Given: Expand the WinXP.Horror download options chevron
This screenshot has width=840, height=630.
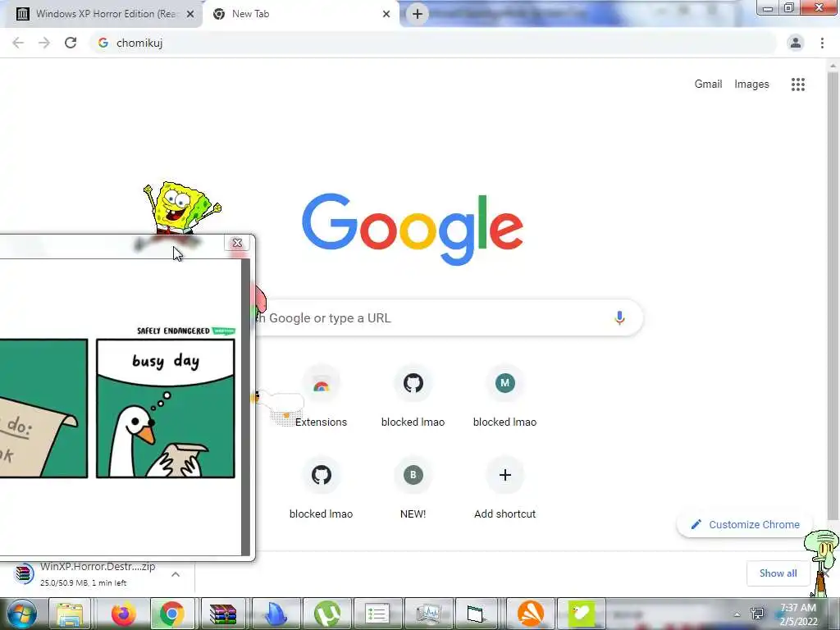Looking at the screenshot, I should pos(176,574).
